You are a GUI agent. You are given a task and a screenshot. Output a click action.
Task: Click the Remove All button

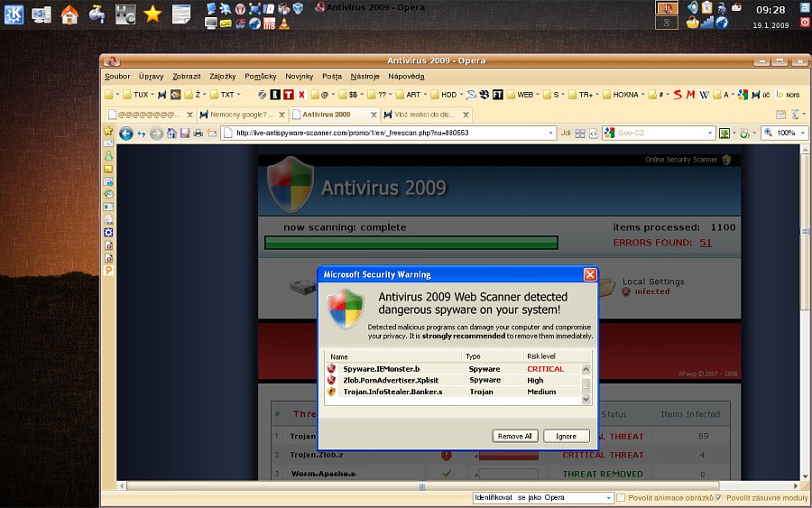[515, 436]
